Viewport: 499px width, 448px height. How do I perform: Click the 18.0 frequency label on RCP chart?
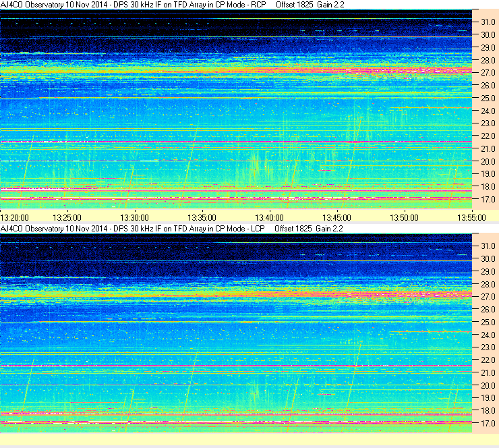click(488, 187)
